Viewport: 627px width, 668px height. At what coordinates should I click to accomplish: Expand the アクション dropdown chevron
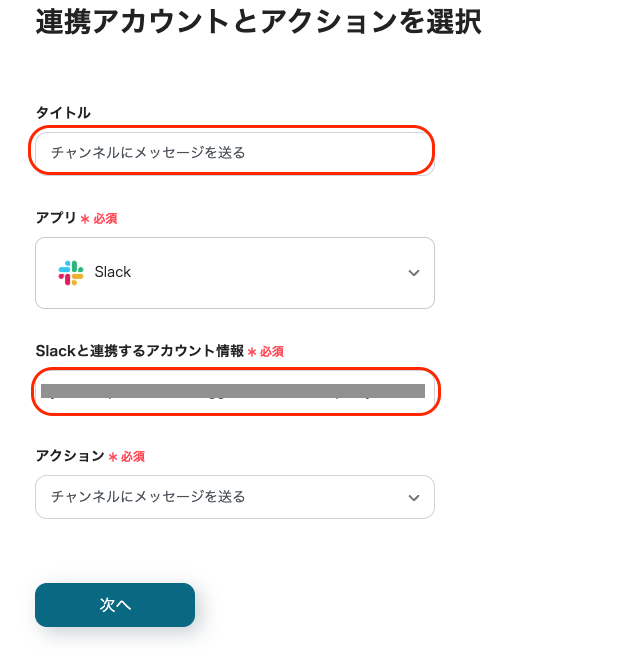(414, 497)
